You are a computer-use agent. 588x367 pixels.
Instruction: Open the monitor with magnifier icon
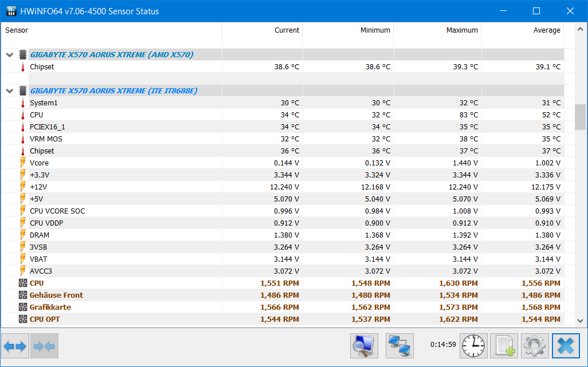[364, 346]
